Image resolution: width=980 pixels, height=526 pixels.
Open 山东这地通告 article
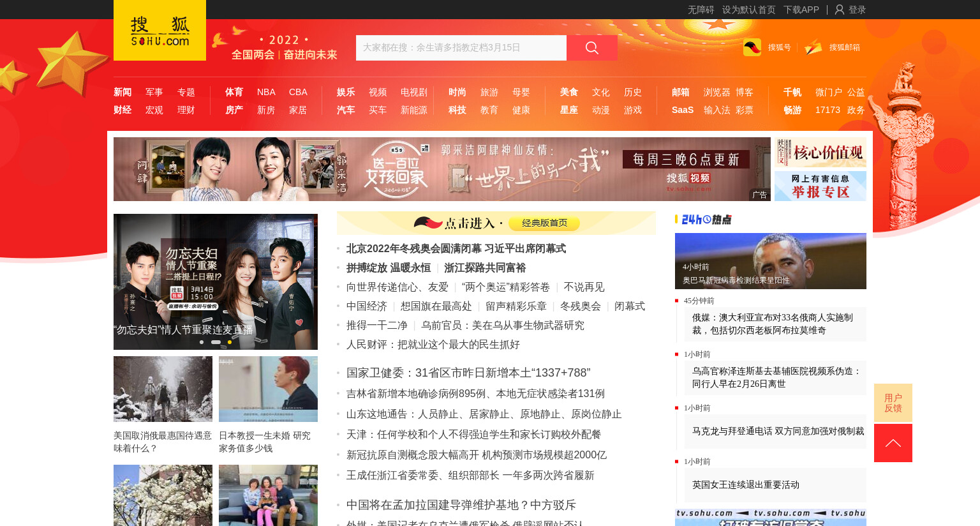tap(484, 414)
